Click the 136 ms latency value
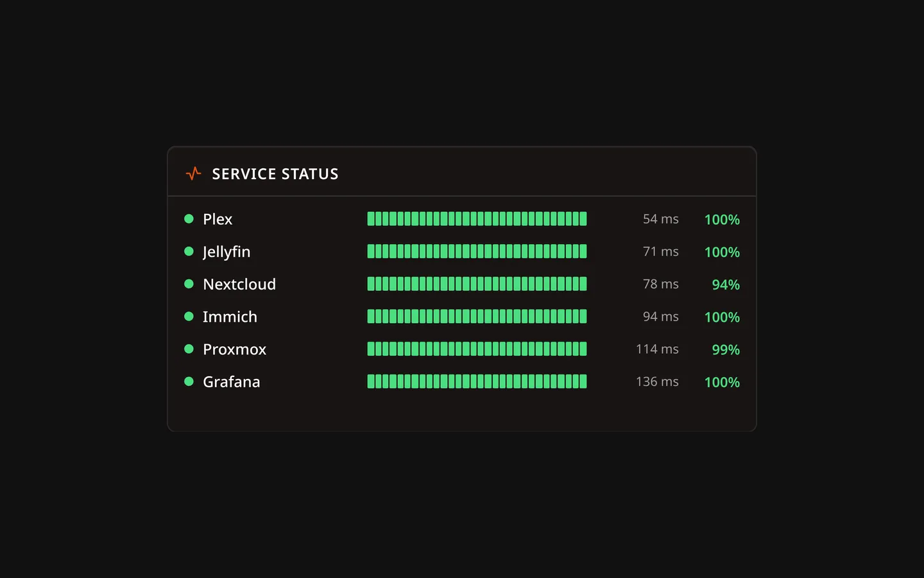Image resolution: width=924 pixels, height=578 pixels. pyautogui.click(x=657, y=381)
